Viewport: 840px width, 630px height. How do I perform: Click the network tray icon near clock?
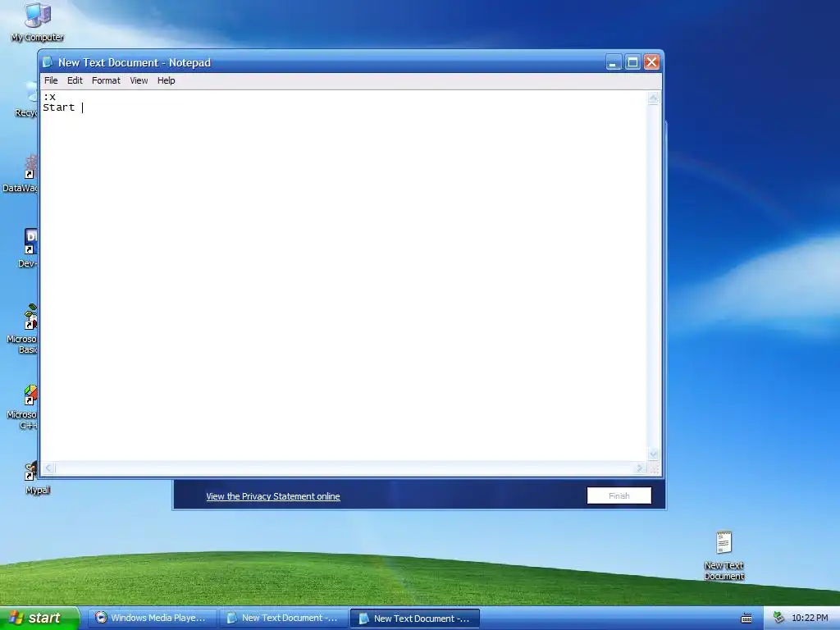pyautogui.click(x=778, y=618)
